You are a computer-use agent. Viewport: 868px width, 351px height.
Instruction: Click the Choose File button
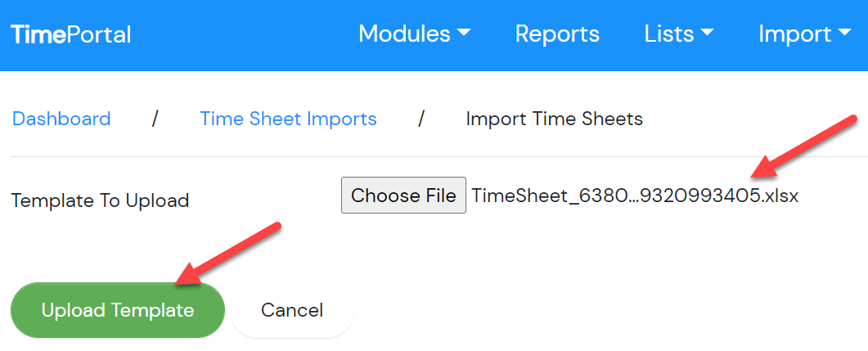pyautogui.click(x=403, y=195)
